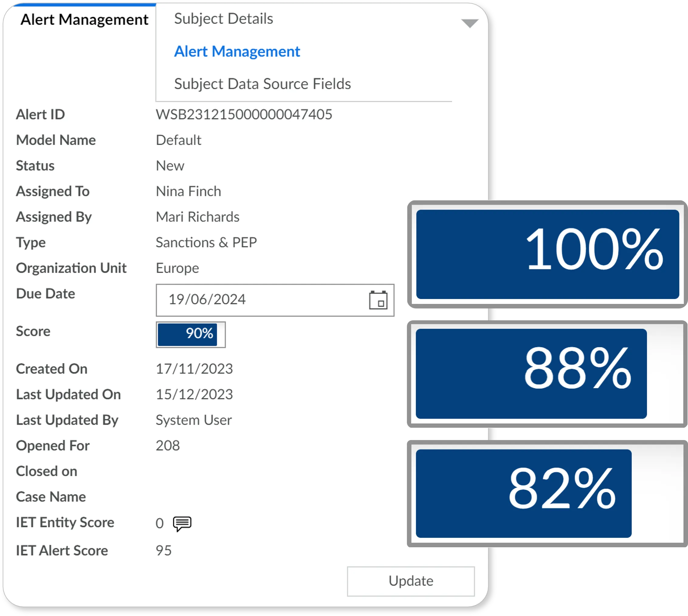This screenshot has height=616, width=688.
Task: Click the Organization Unit value Europe
Action: click(177, 268)
